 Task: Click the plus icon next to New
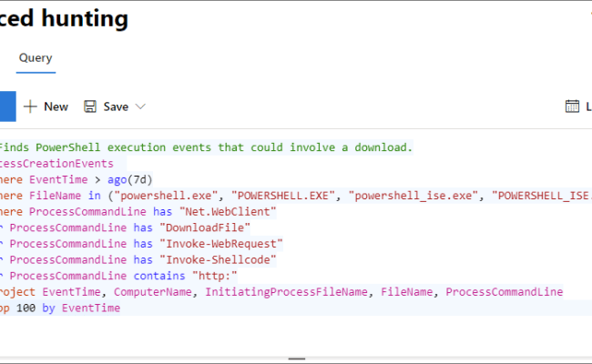30,106
